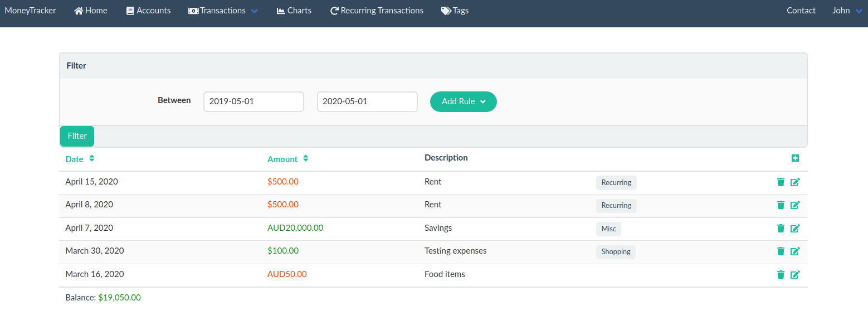Screen dimensions: 868x330
Task: Click the April 7, 2020 date cell
Action: coord(89,228)
